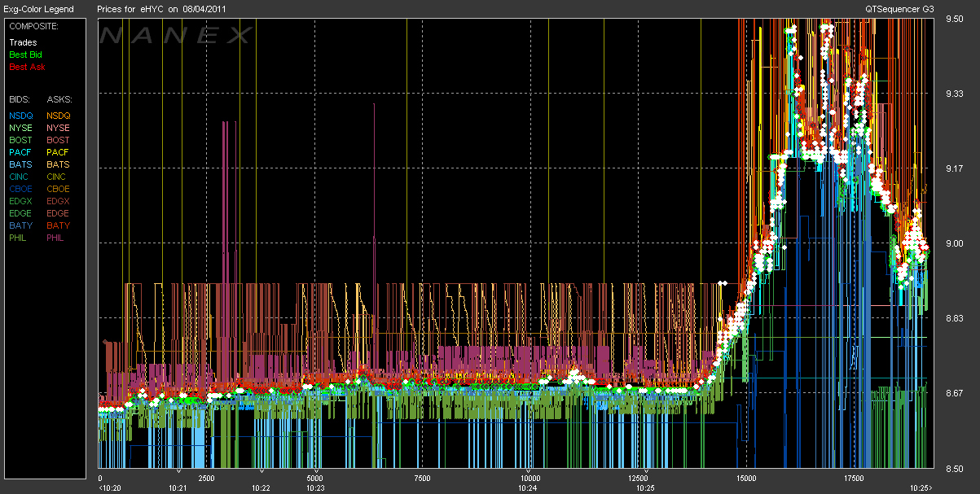Select PACF in the BIDS column
Image resolution: width=980 pixels, height=494 pixels.
(20, 152)
